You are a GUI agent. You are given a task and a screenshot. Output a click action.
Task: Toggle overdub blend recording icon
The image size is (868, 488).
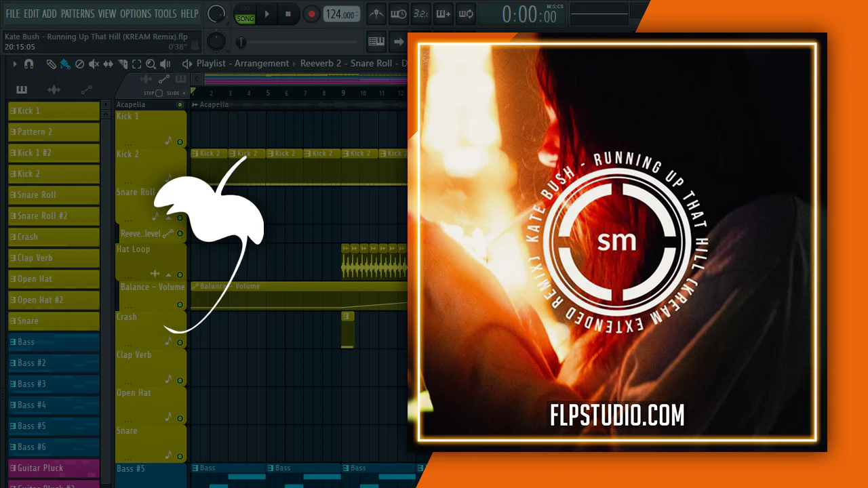point(443,14)
